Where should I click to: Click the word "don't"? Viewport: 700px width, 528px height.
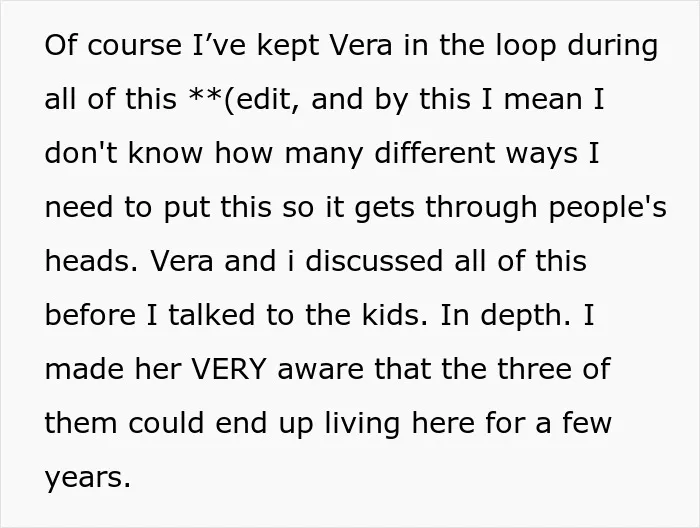[81, 153]
